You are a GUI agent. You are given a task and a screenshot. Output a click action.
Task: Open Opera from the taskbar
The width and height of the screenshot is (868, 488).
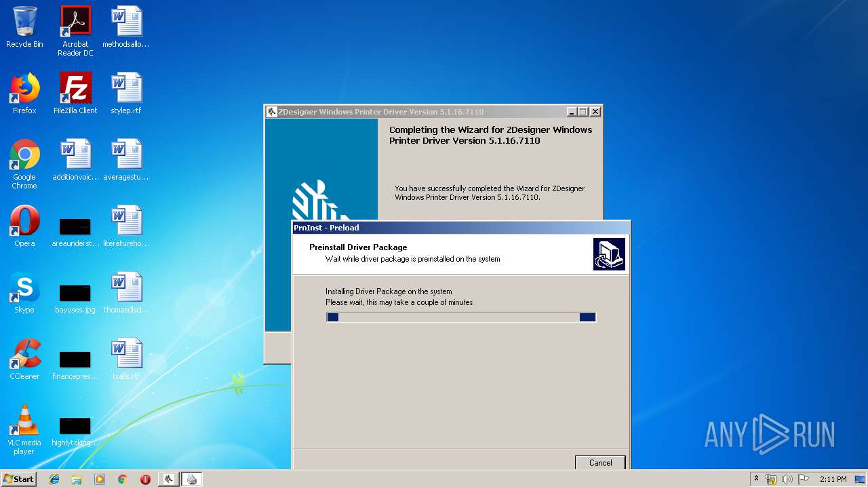(145, 479)
